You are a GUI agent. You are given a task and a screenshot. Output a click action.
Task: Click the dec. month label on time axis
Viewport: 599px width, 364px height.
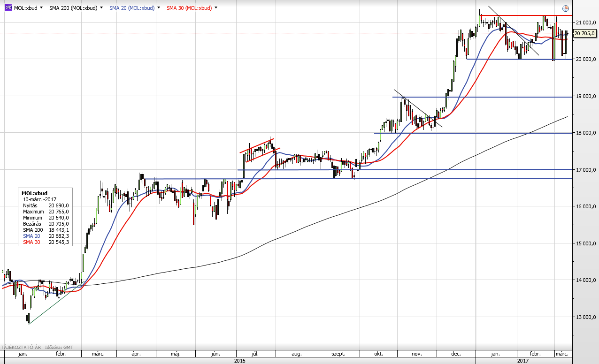455,354
